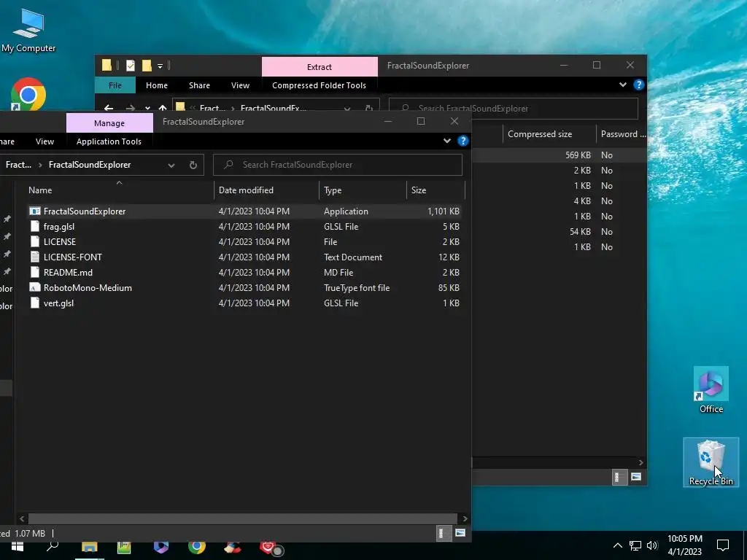The image size is (747, 560).
Task: Click the folder icon in the back window title bar
Action: 107,65
